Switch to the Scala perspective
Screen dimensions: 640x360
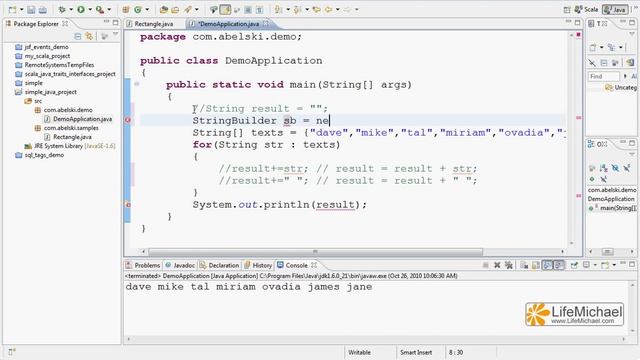click(x=587, y=9)
